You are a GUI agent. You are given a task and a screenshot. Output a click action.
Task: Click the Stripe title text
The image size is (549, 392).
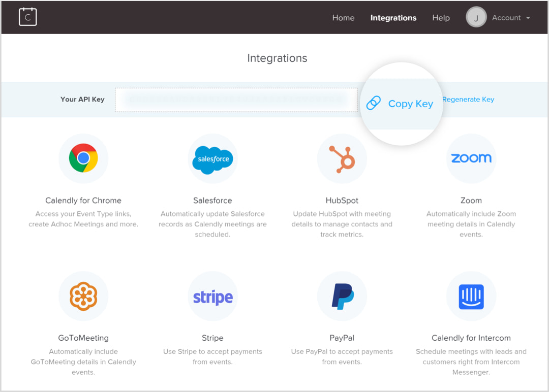(x=212, y=338)
